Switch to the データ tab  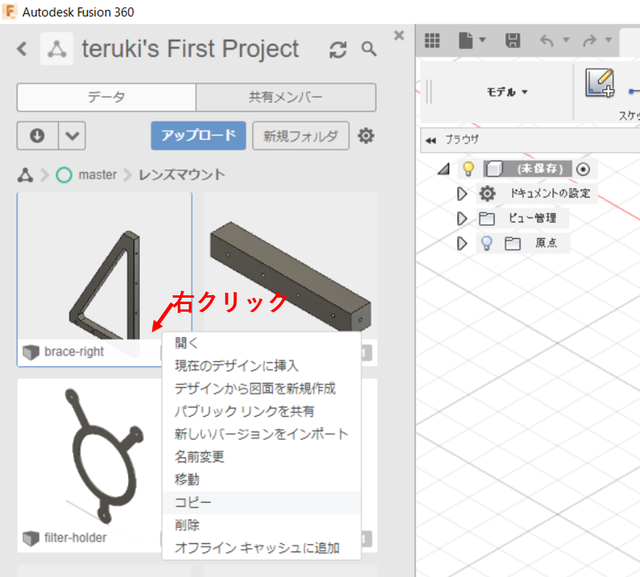tap(106, 97)
